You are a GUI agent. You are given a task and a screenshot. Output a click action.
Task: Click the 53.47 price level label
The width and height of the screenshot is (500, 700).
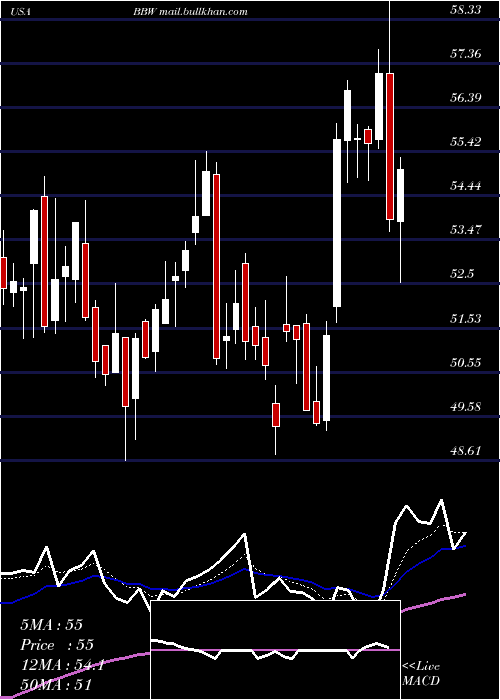coord(466,230)
